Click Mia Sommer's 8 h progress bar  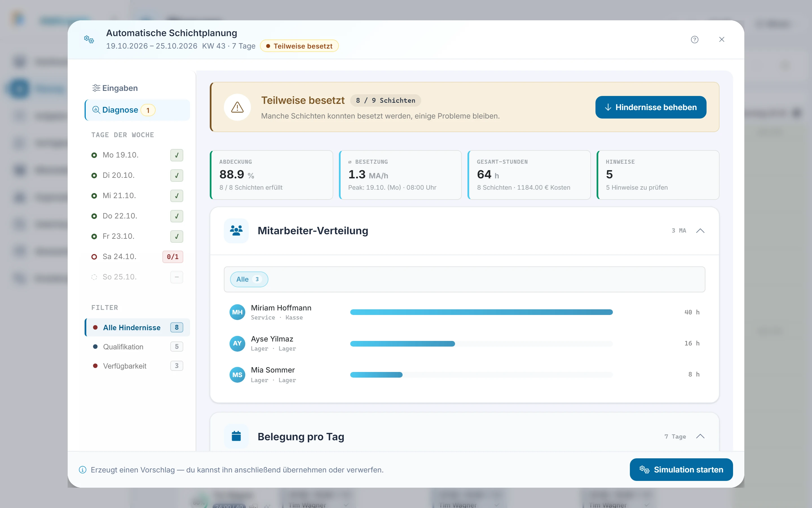[x=481, y=375]
